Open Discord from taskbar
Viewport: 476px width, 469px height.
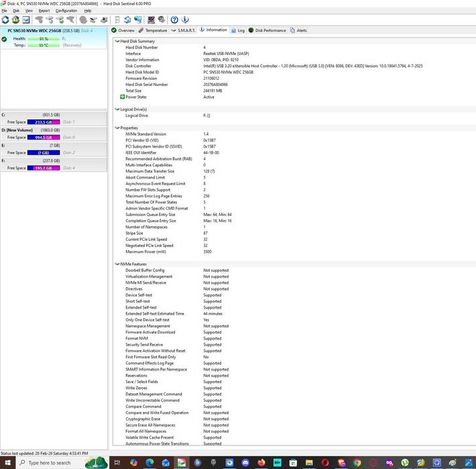pos(245,462)
